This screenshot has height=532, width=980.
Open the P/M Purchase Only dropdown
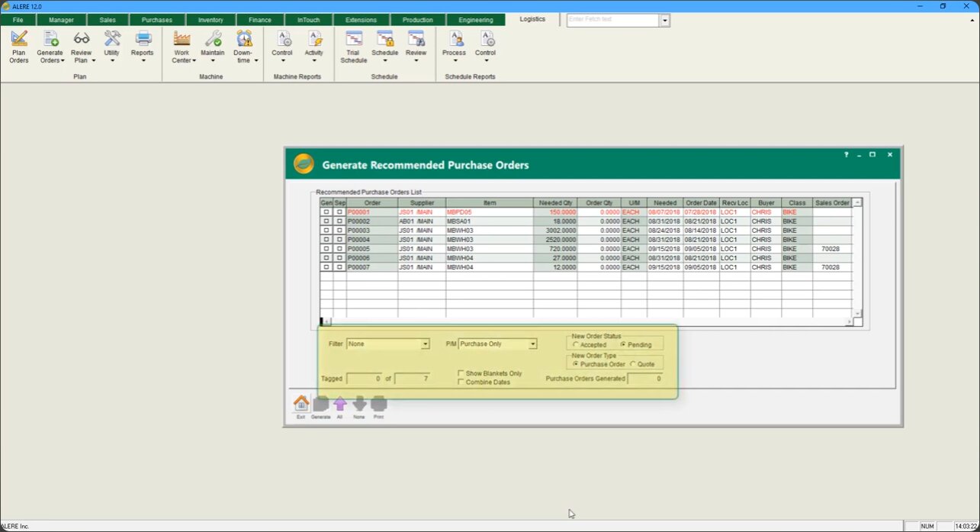click(532, 344)
